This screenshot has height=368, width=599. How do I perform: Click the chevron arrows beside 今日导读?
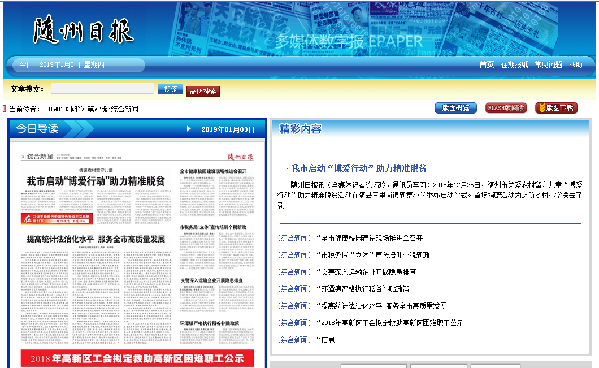click(81, 129)
